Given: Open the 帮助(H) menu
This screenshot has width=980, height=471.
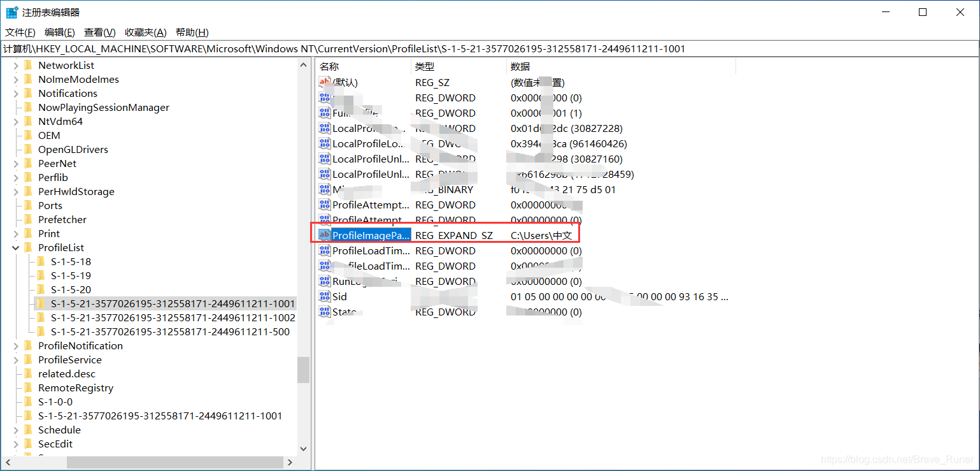Looking at the screenshot, I should click(192, 33).
